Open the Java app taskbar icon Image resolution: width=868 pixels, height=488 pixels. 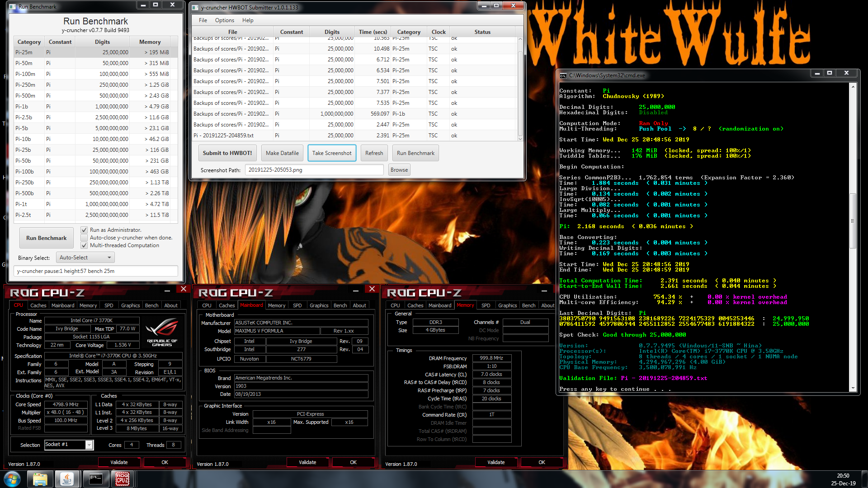pyautogui.click(x=67, y=479)
